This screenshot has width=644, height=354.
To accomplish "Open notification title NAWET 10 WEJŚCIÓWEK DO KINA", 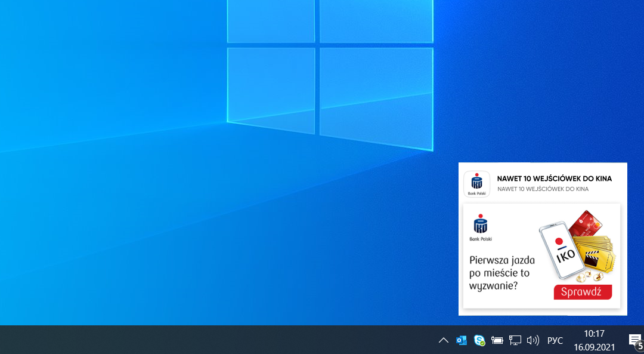I will (x=555, y=178).
